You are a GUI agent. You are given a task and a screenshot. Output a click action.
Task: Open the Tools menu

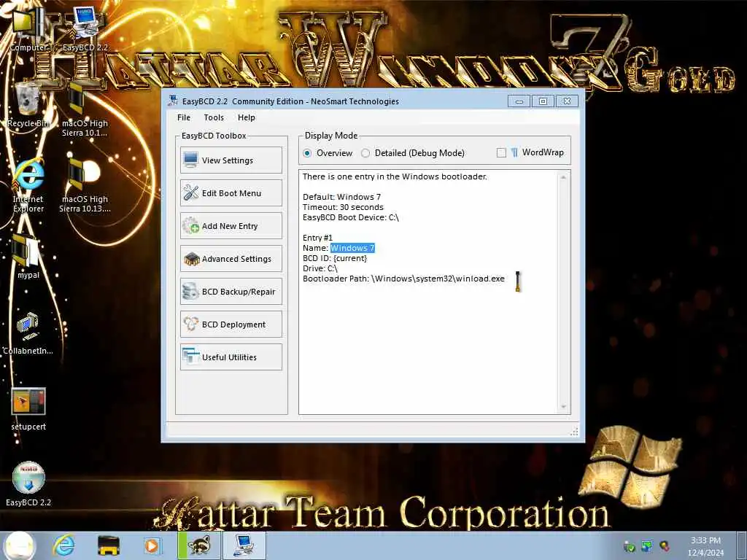coord(214,117)
